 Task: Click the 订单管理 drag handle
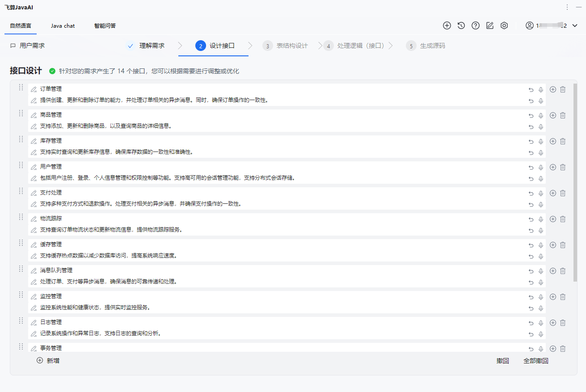tap(21, 87)
